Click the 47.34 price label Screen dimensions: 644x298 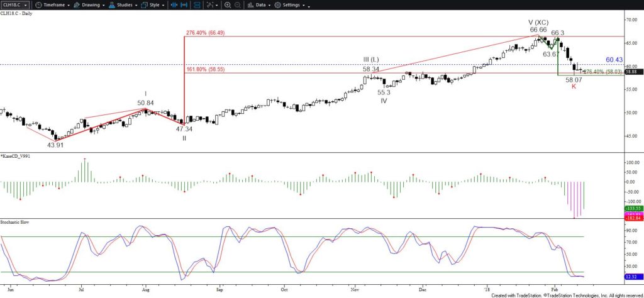coord(184,128)
